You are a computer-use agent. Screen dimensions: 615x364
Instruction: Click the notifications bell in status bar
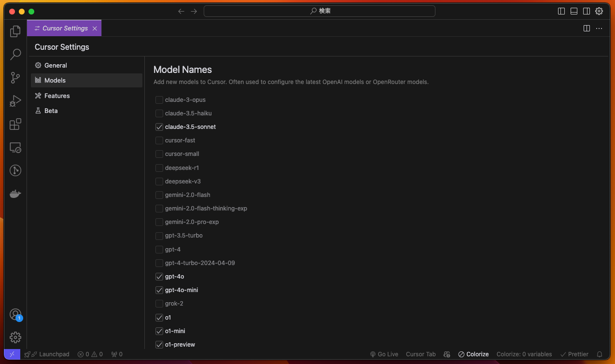600,354
